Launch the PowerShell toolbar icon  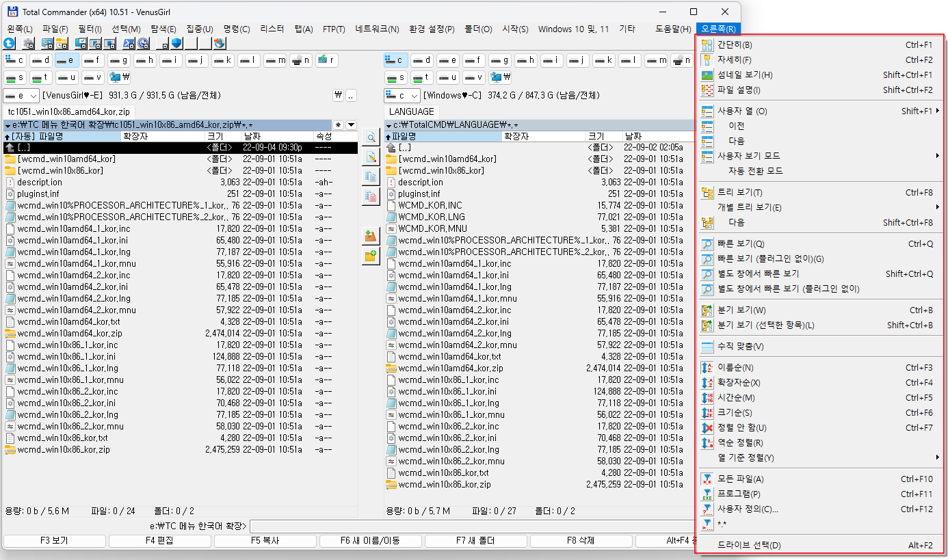pyautogui.click(x=129, y=44)
